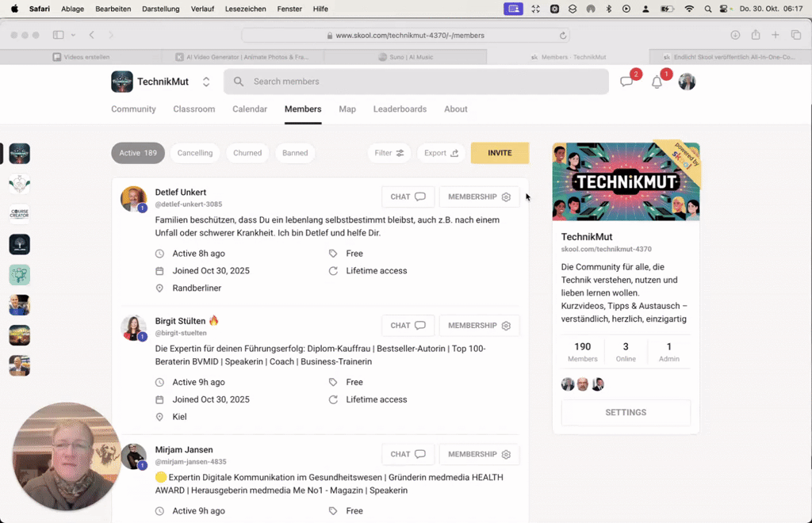This screenshot has width=812, height=523.
Task: Go back with Safari back arrow
Action: coord(92,35)
